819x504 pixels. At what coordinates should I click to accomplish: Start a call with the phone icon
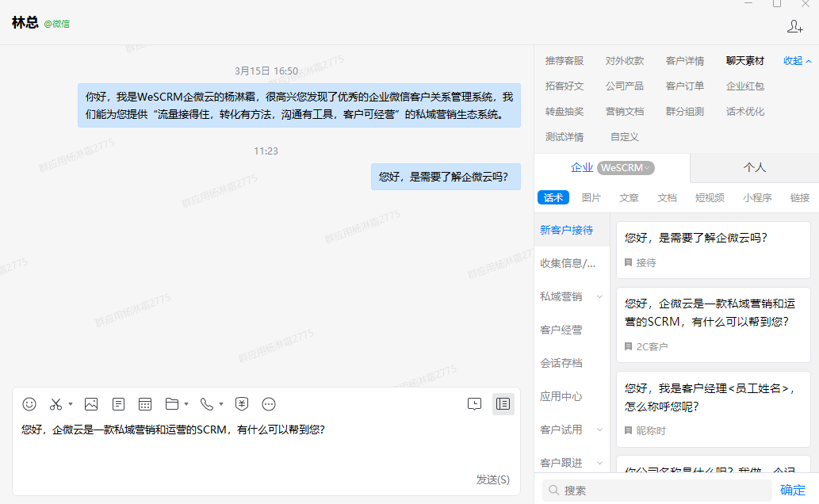click(207, 403)
